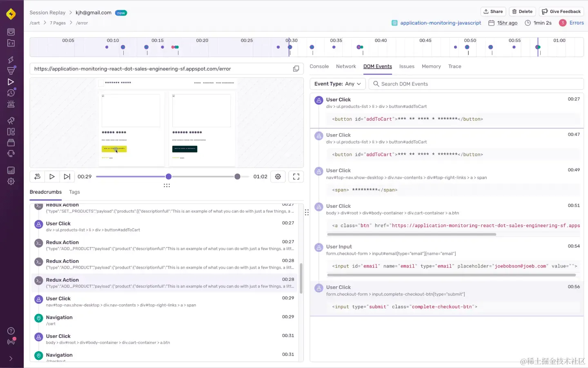Open replay player settings gear
Screen dimensions: 588x368
click(278, 177)
